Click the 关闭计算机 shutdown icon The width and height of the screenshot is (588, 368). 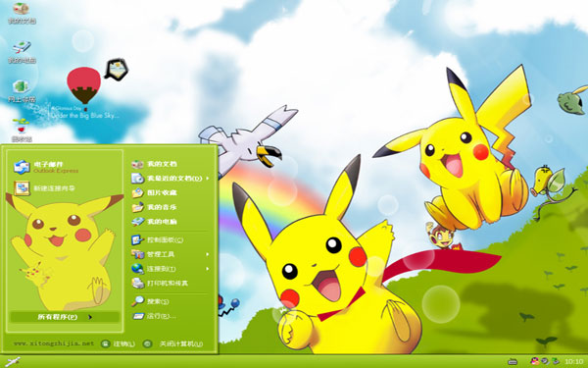coord(148,343)
